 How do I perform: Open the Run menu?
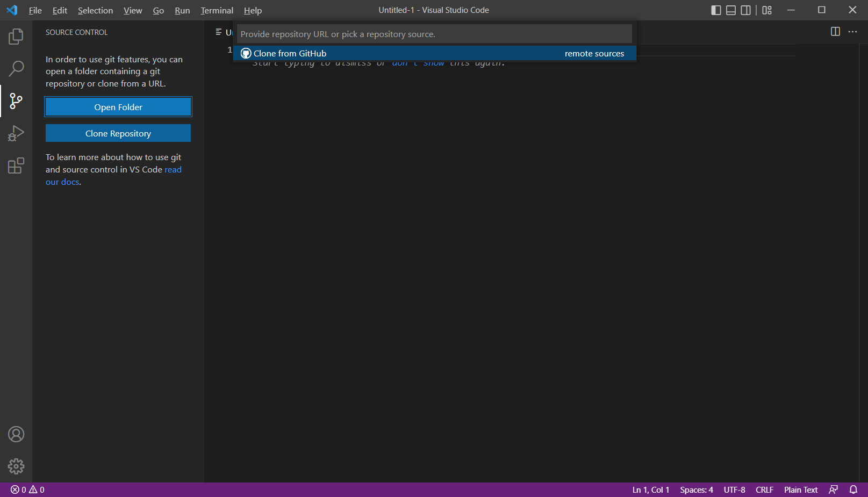tap(182, 10)
